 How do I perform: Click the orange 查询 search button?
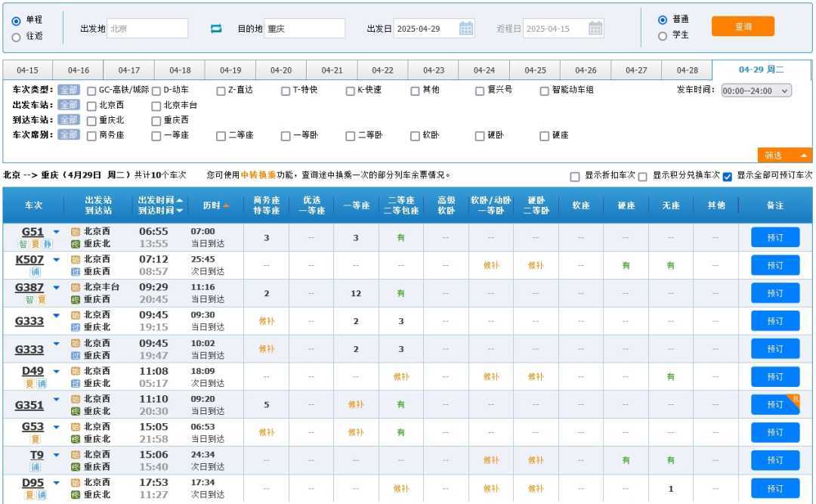click(x=743, y=26)
